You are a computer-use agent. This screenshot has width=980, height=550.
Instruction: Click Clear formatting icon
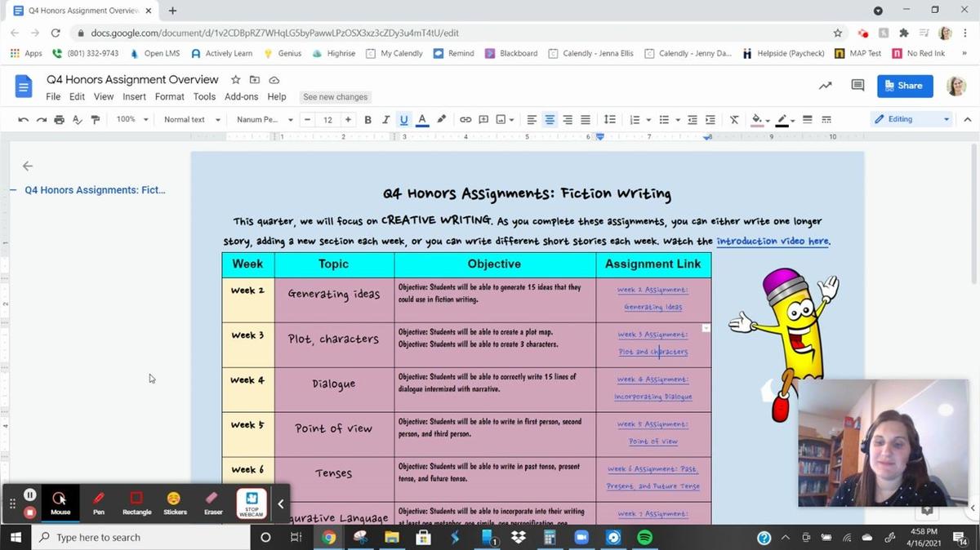(734, 119)
